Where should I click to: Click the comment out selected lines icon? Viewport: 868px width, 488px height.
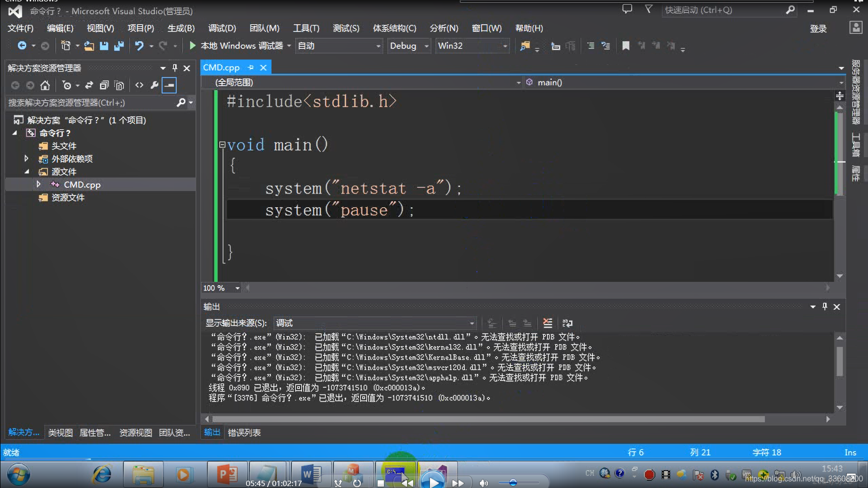[x=591, y=46]
